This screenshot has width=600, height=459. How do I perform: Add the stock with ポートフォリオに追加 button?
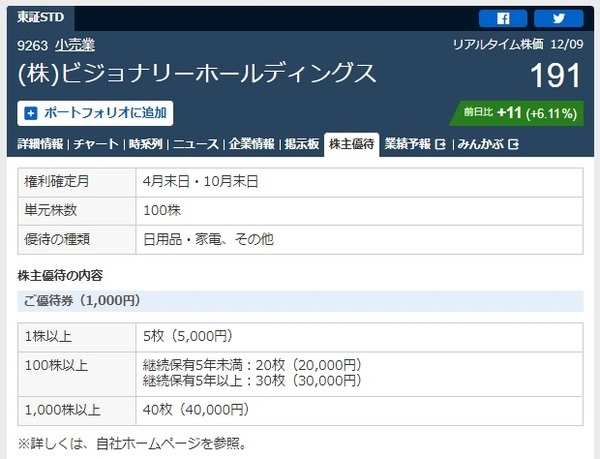(95, 113)
